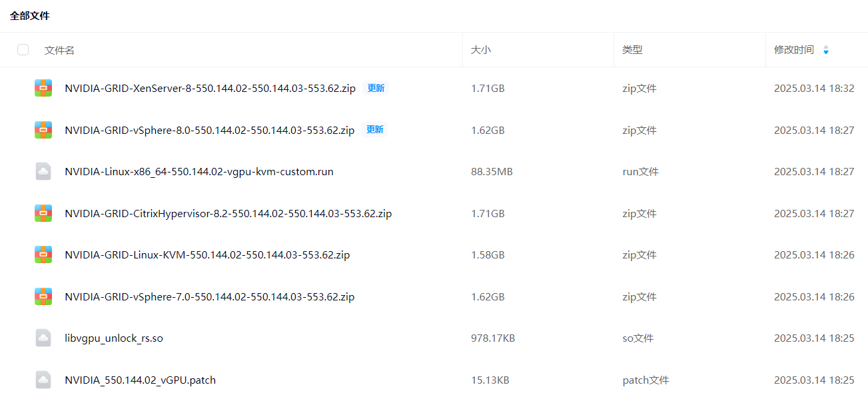Click the so文件 type cell
868x415 pixels.
[x=638, y=338]
